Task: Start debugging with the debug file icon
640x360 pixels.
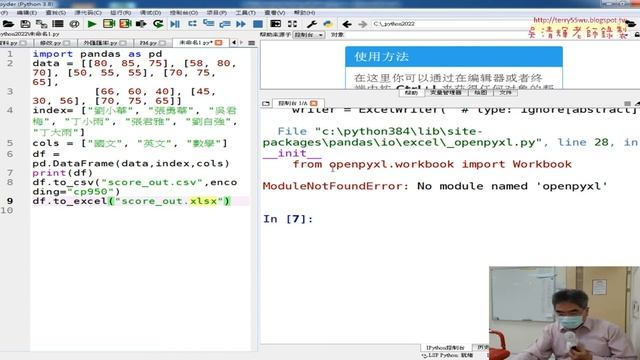Action: [175, 24]
